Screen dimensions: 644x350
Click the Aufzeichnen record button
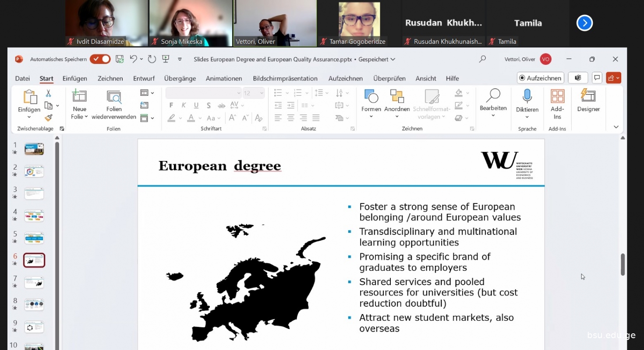click(x=540, y=78)
